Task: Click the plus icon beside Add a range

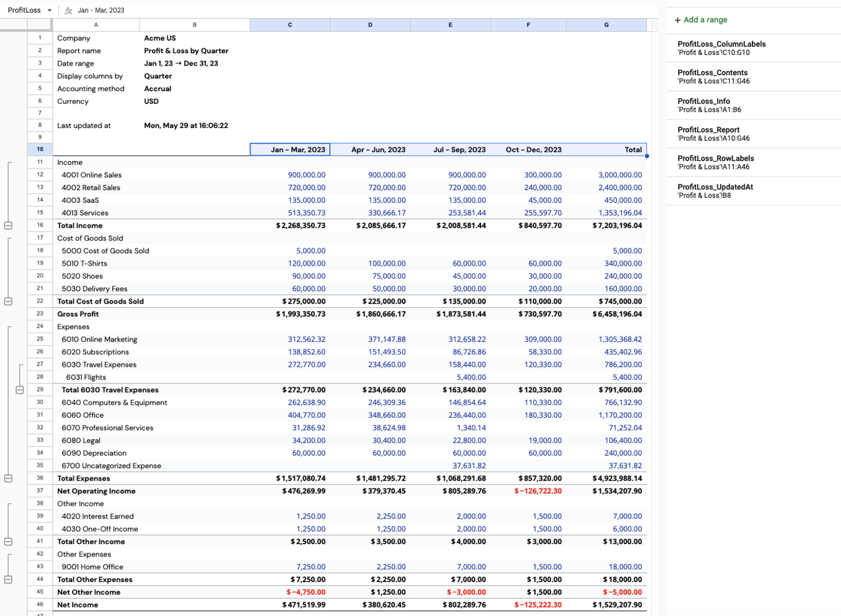Action: tap(677, 20)
